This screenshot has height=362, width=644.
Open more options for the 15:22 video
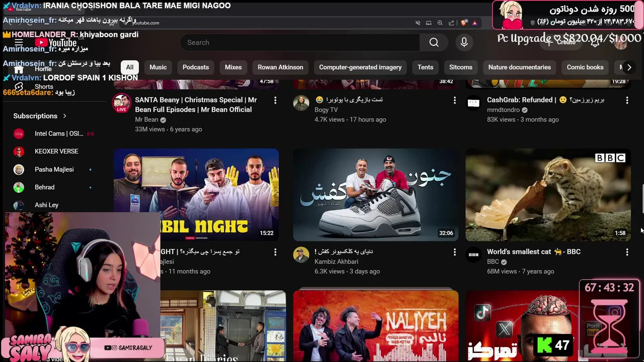point(275,252)
